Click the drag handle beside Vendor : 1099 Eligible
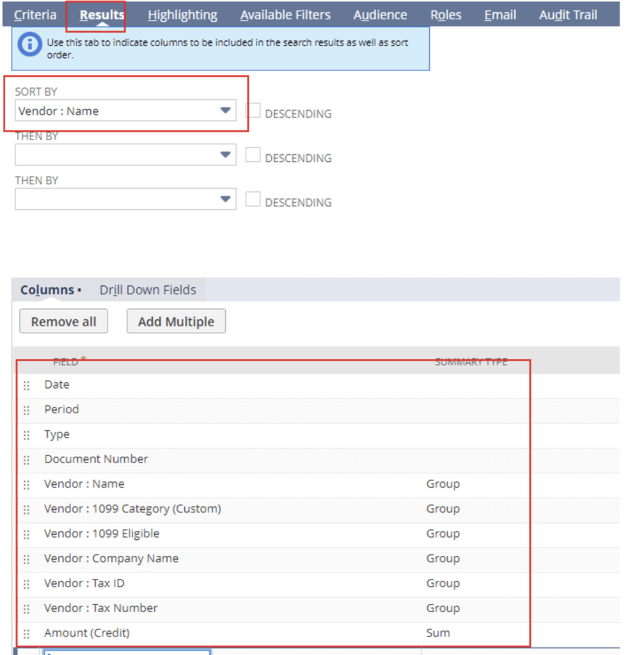Viewport: 644px width, 655px height. 27,534
